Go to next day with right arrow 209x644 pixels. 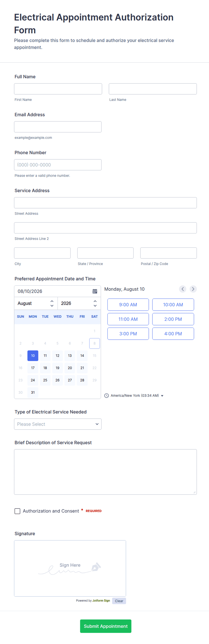coord(193,289)
